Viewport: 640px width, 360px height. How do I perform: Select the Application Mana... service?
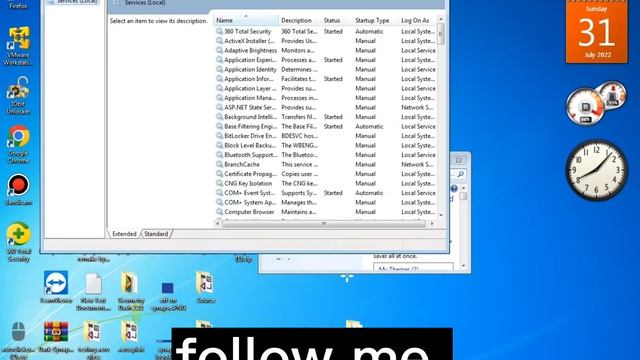coord(325,98)
